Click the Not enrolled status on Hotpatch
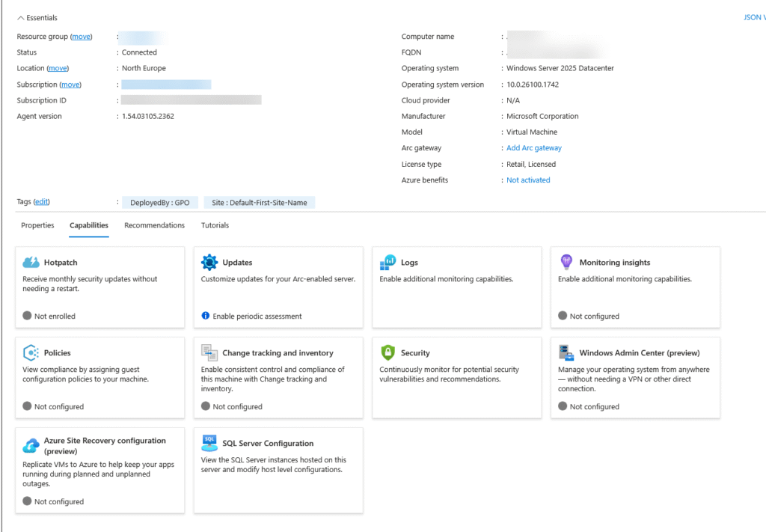Image resolution: width=766 pixels, height=532 pixels. [x=55, y=316]
